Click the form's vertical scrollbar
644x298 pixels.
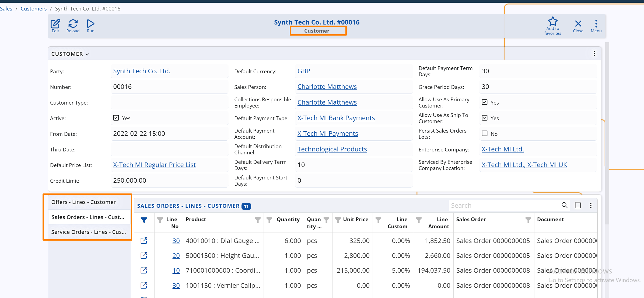coord(607,133)
